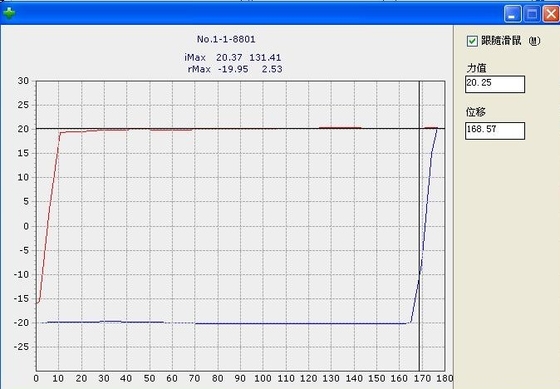Close the chart window
The image size is (560, 389).
[x=551, y=15]
